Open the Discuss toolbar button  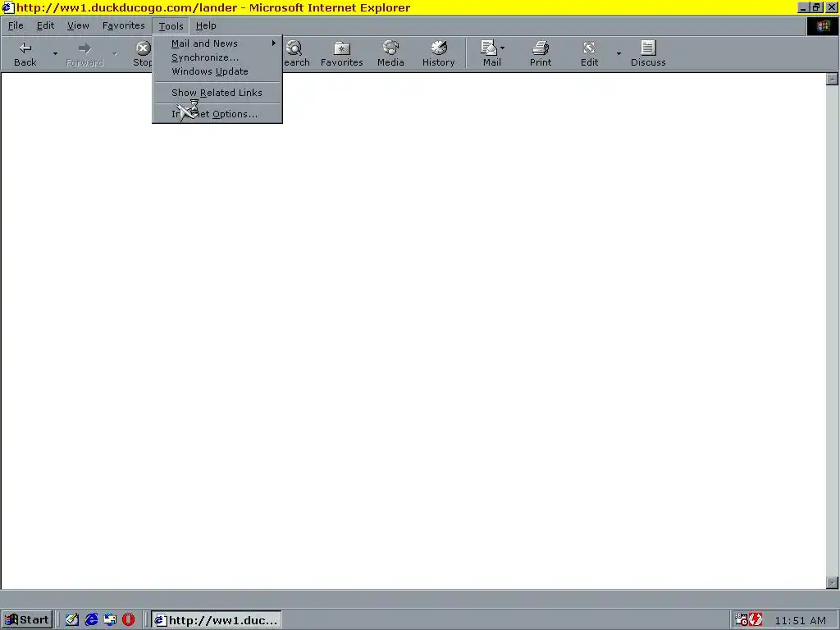click(x=648, y=53)
